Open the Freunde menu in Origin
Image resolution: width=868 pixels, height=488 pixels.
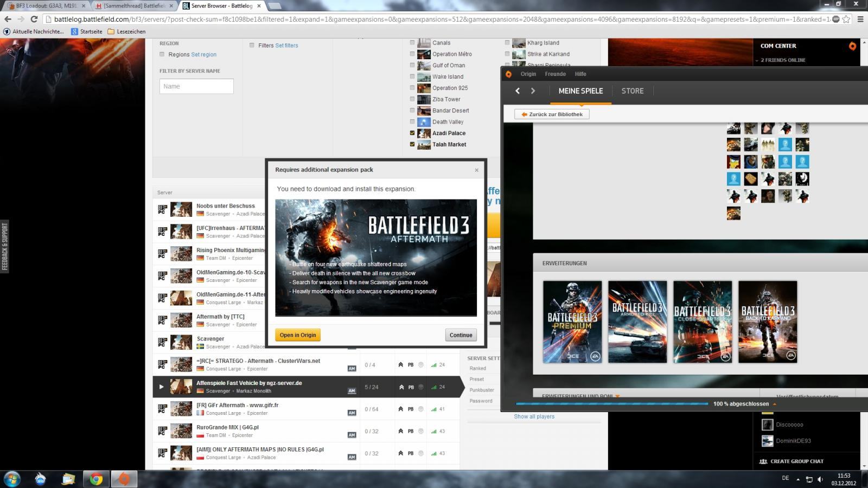pos(555,74)
